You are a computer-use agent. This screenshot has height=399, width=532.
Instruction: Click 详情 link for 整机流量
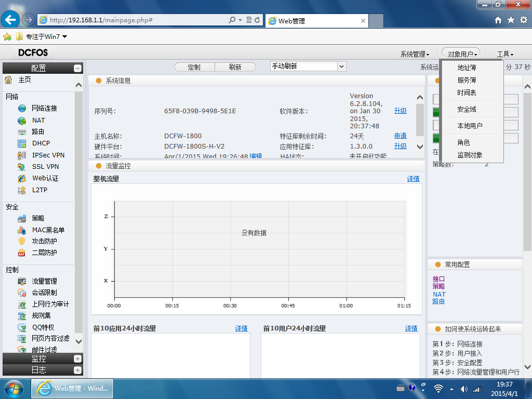[x=413, y=179]
